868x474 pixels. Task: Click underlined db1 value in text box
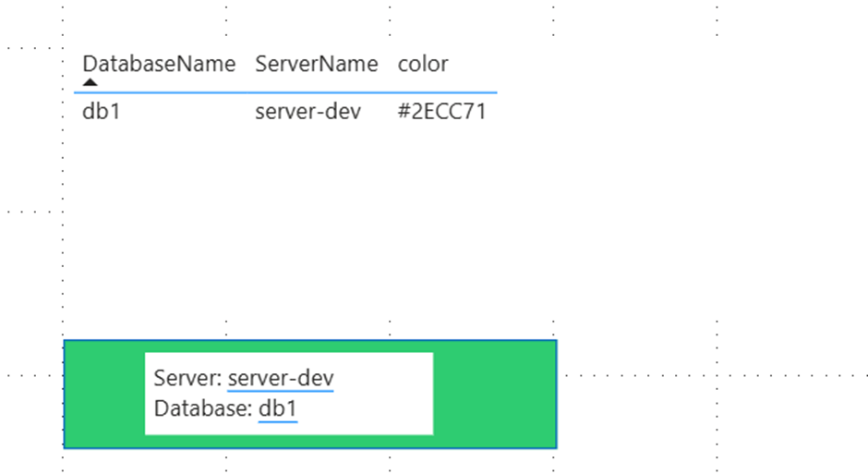(278, 408)
